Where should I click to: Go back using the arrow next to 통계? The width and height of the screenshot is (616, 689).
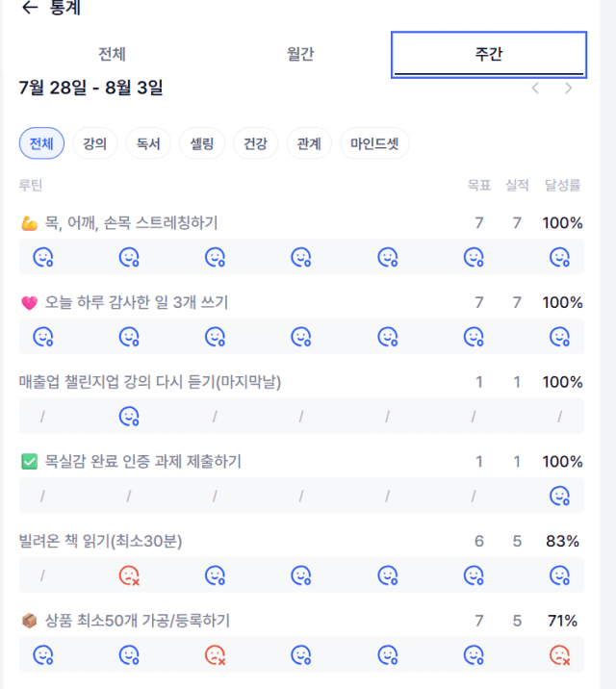(x=30, y=8)
